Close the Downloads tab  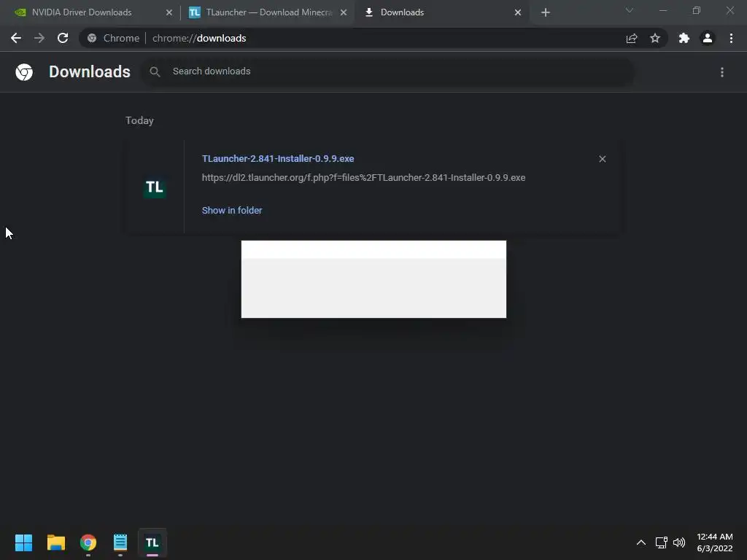518,13
